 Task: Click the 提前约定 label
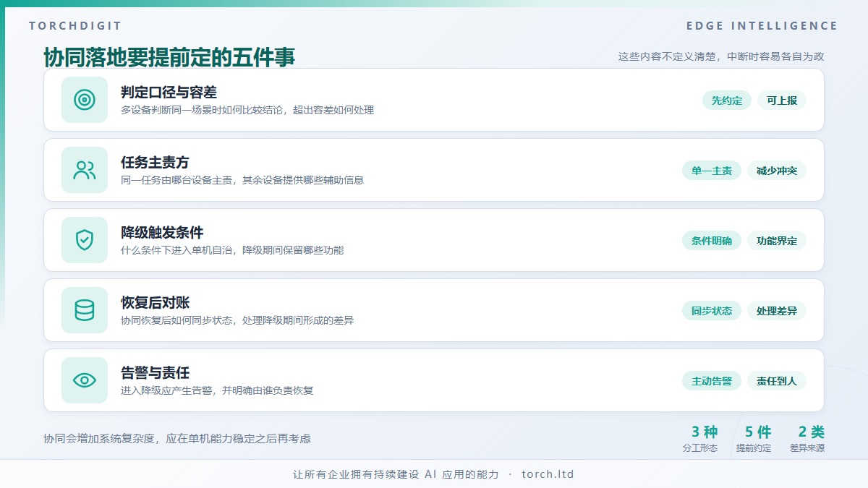754,448
